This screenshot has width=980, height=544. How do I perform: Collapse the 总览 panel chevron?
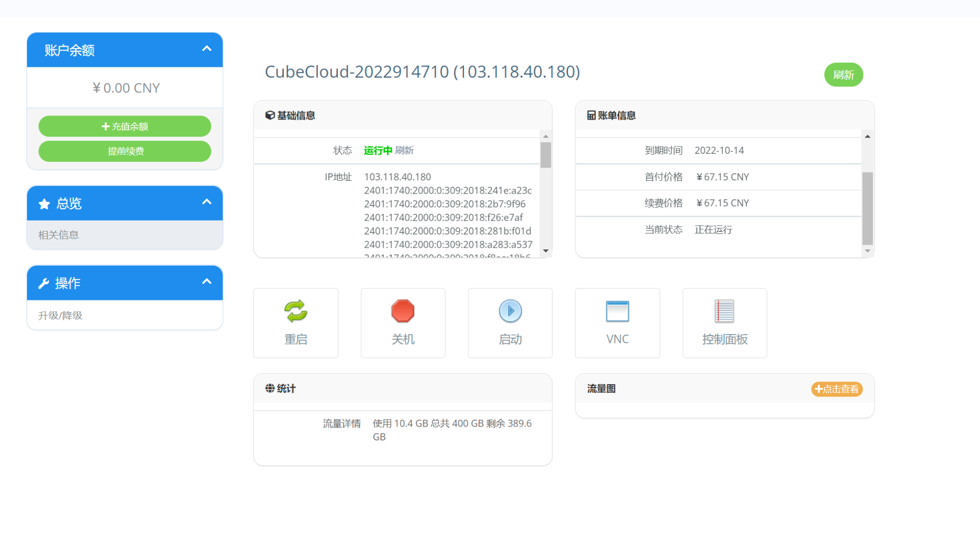tap(207, 202)
